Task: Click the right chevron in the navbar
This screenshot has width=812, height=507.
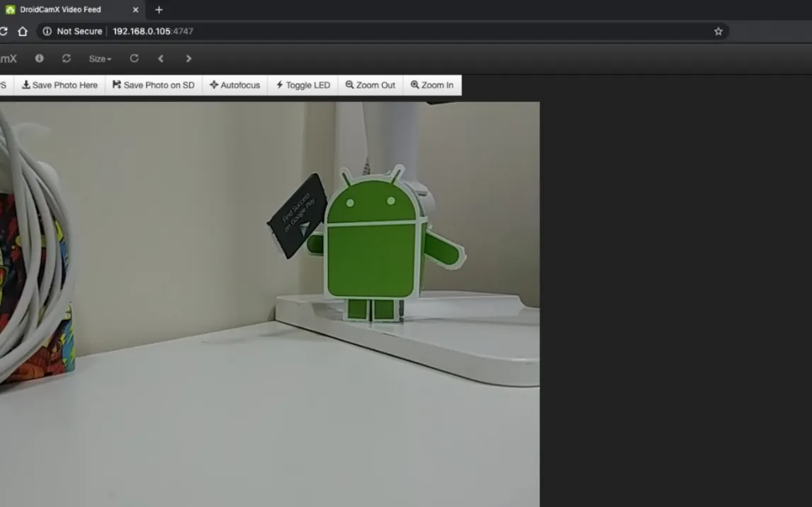Action: coord(188,59)
